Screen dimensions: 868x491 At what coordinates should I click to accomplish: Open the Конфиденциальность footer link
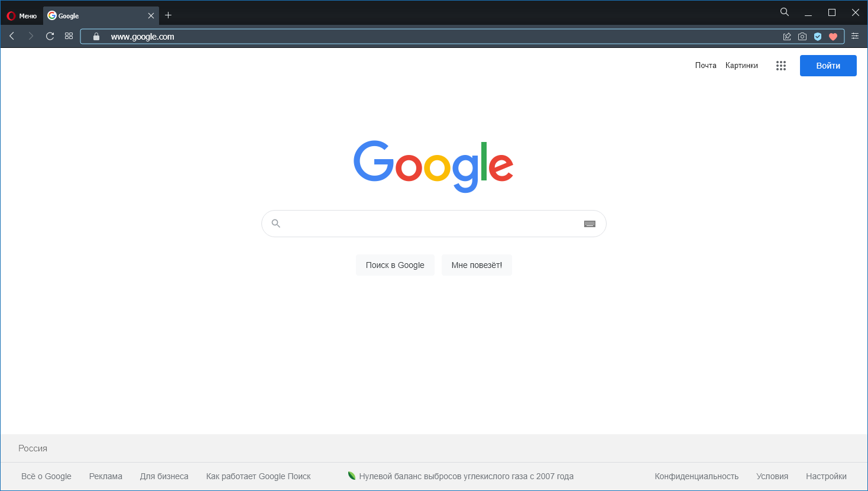(697, 476)
